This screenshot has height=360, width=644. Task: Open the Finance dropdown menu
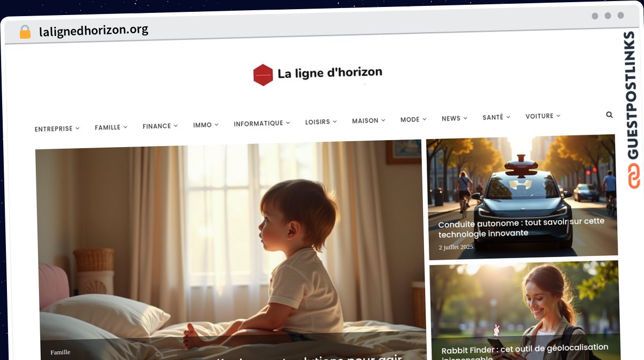(160, 126)
